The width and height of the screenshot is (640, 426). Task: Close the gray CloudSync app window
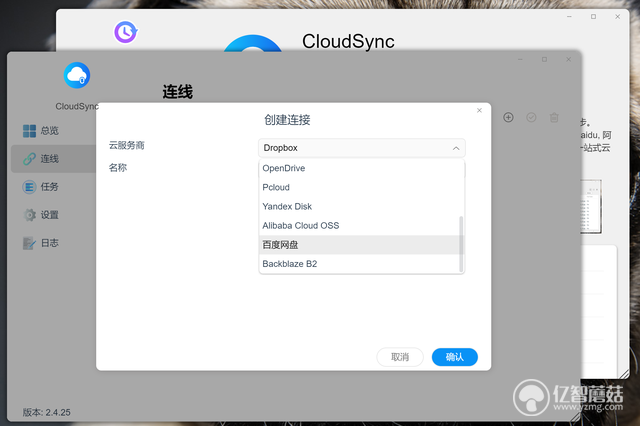click(569, 59)
